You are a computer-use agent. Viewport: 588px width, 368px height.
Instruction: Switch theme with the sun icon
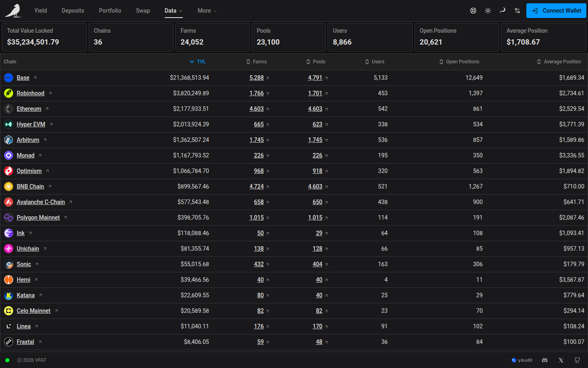tap(488, 11)
